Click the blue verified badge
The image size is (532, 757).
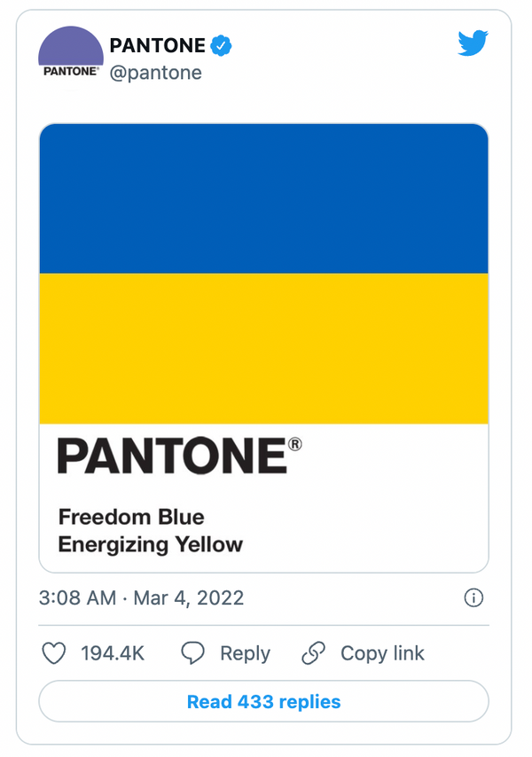click(221, 45)
